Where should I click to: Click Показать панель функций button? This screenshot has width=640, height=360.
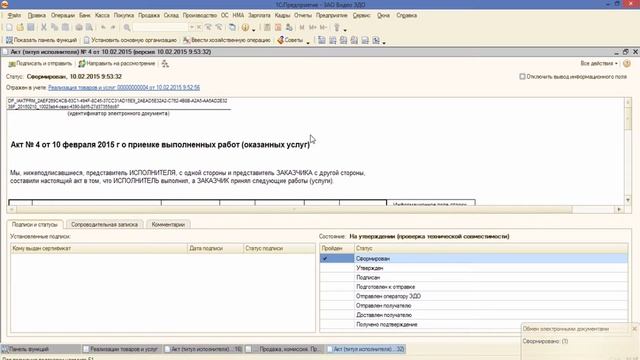pos(41,40)
